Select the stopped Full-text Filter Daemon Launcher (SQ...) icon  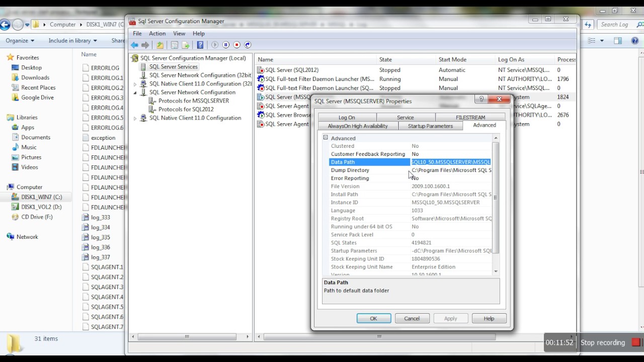point(261,88)
